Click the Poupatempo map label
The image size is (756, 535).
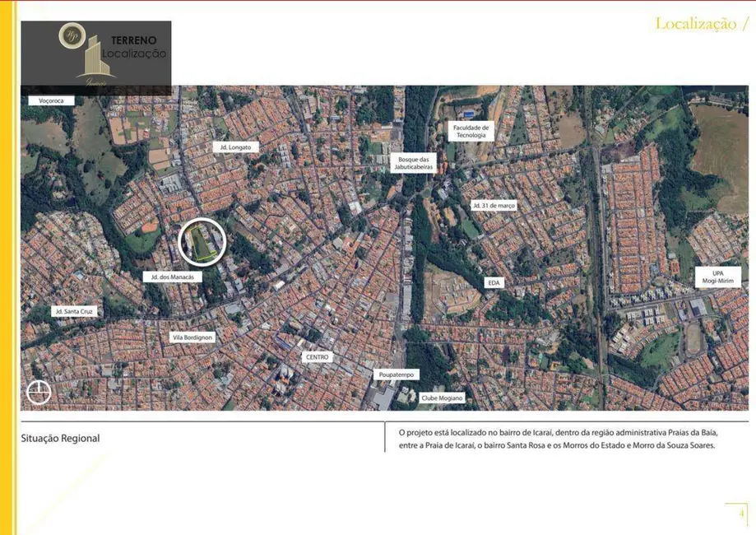(x=397, y=374)
